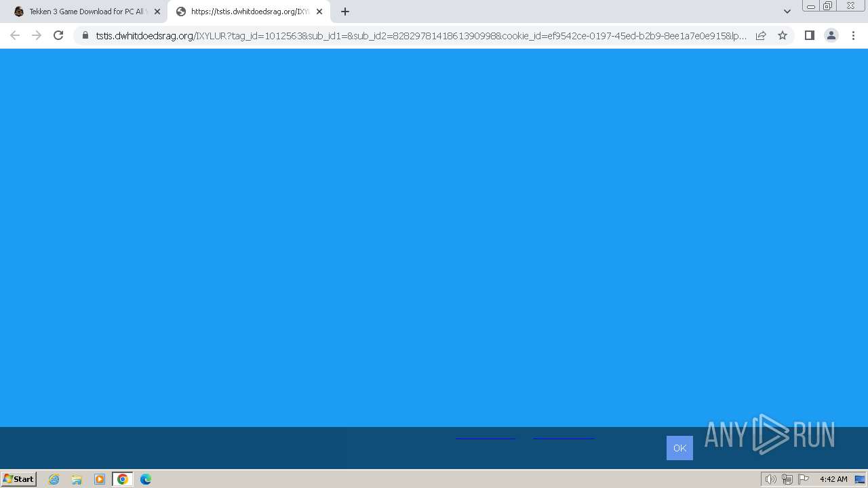Reload the current page
868x488 pixels.
(58, 35)
